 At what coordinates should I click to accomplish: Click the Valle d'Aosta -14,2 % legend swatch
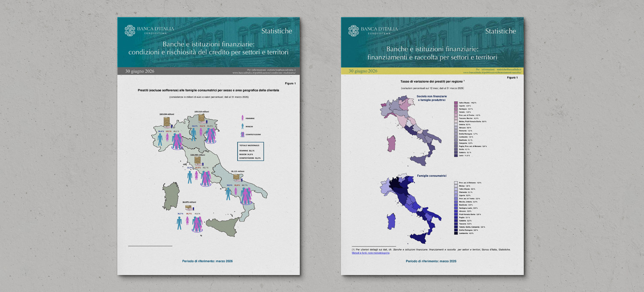[456, 103]
